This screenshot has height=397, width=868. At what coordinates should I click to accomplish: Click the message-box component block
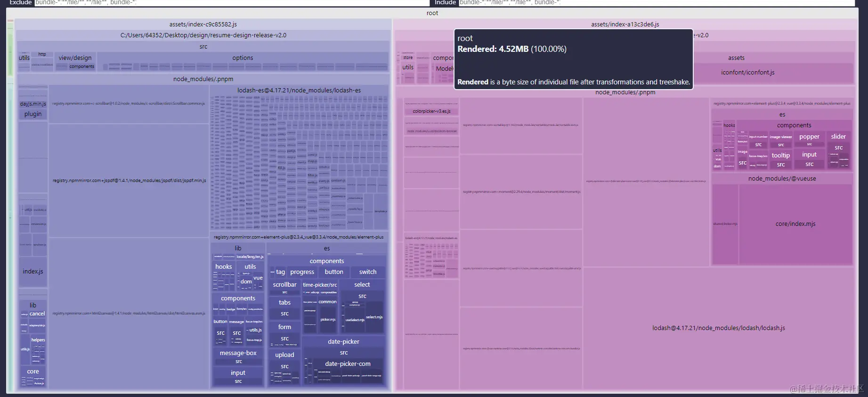[238, 353]
